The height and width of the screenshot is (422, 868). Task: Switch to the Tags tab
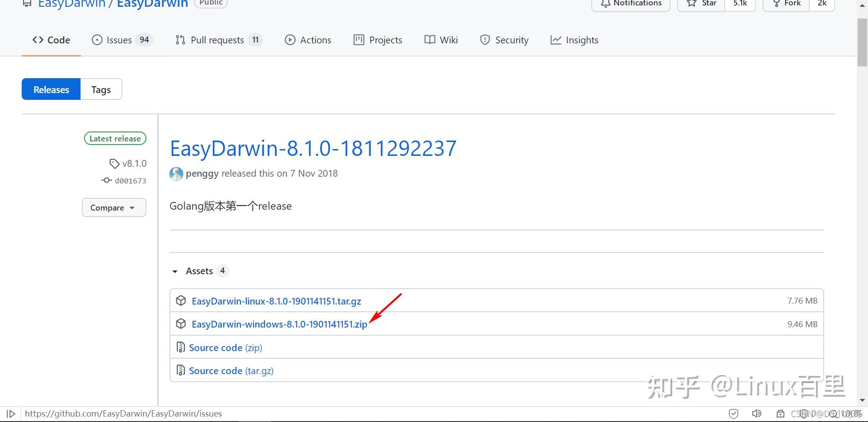(101, 89)
